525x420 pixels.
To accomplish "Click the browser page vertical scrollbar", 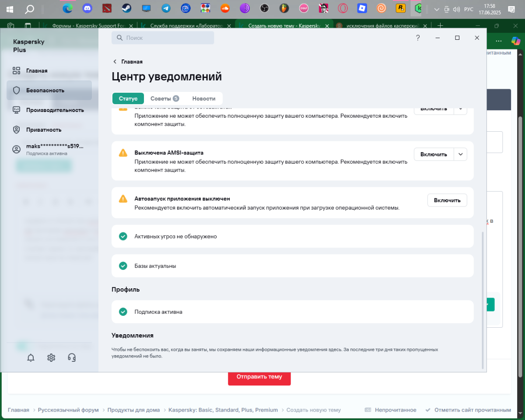I will [521, 246].
